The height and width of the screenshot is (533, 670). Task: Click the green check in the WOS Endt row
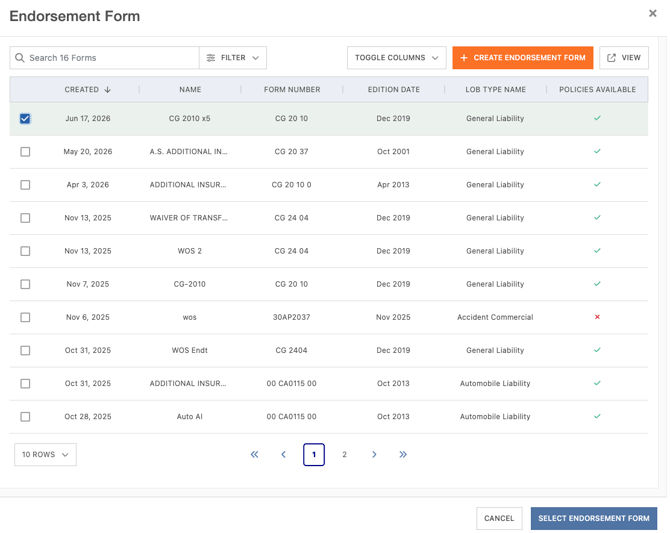click(x=597, y=350)
